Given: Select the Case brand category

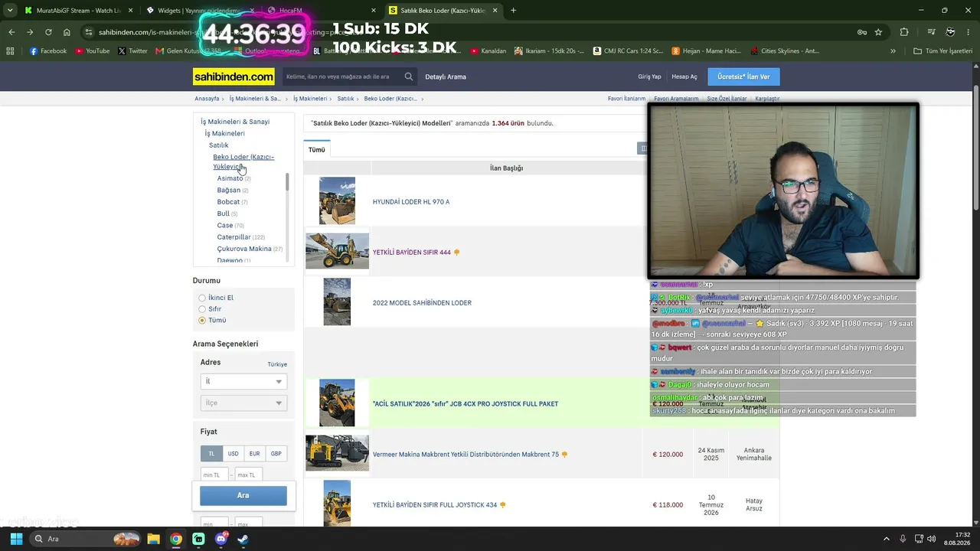Looking at the screenshot, I should (x=225, y=226).
